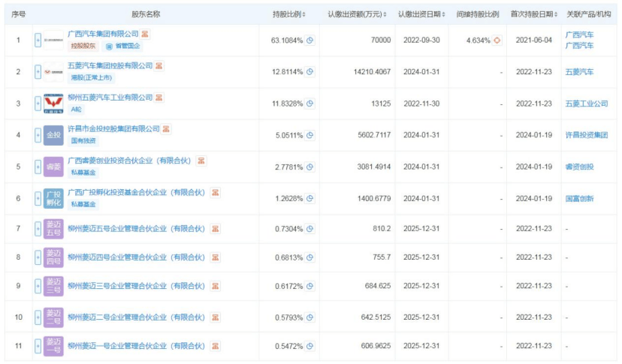This screenshot has width=622, height=364.
Task: Expand the 柳州菱迈五号 shareholder row
Action: click(38, 230)
